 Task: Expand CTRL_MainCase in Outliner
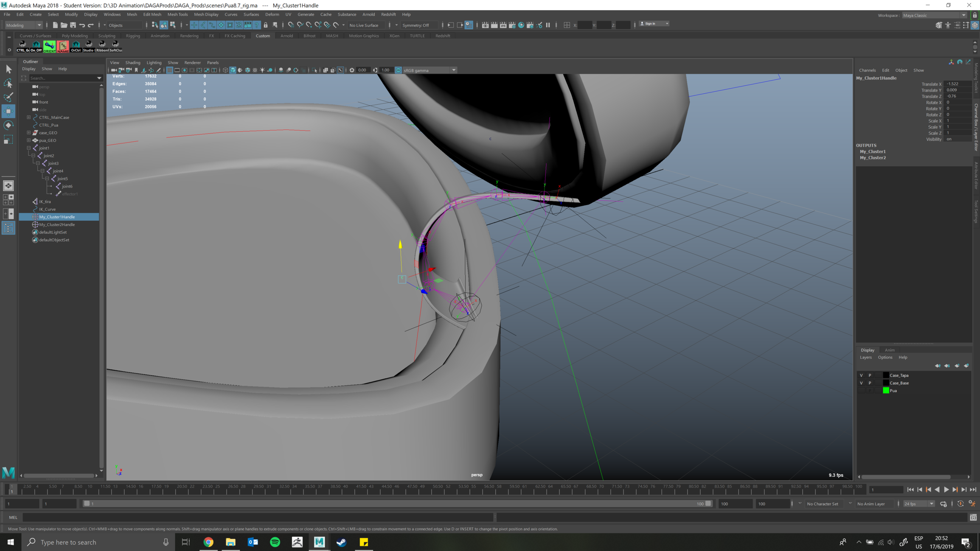pyautogui.click(x=28, y=117)
